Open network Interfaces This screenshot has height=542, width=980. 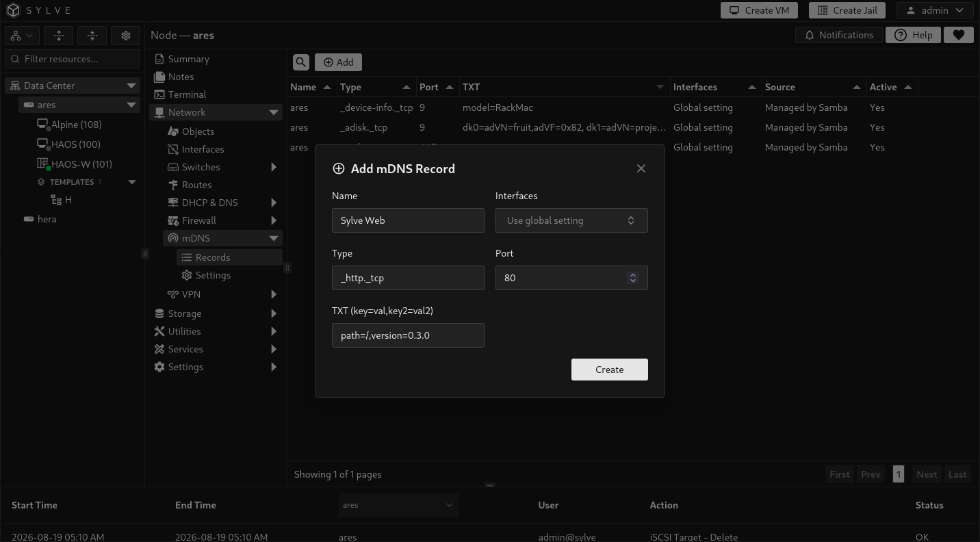coord(203,149)
